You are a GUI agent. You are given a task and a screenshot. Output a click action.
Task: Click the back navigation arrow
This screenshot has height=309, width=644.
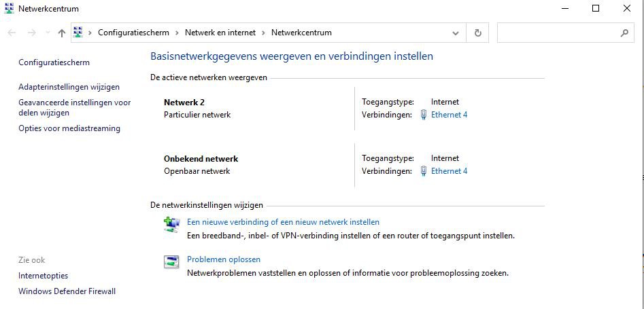tap(12, 33)
